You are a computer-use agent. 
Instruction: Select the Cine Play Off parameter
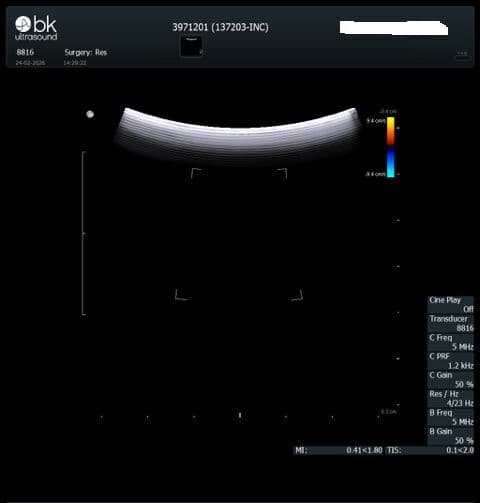(x=450, y=304)
